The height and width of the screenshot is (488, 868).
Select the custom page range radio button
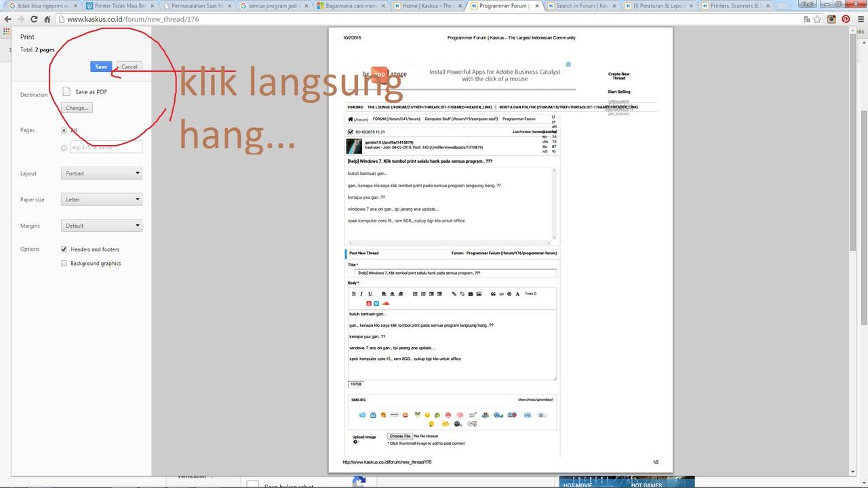pos(64,147)
